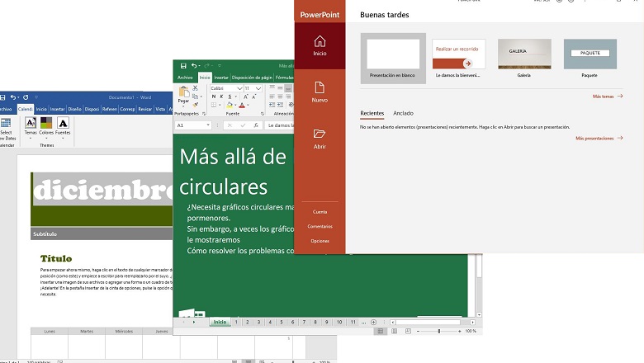The height and width of the screenshot is (363, 644).
Task: Open the Colores dropdown in Word
Action: point(46,139)
